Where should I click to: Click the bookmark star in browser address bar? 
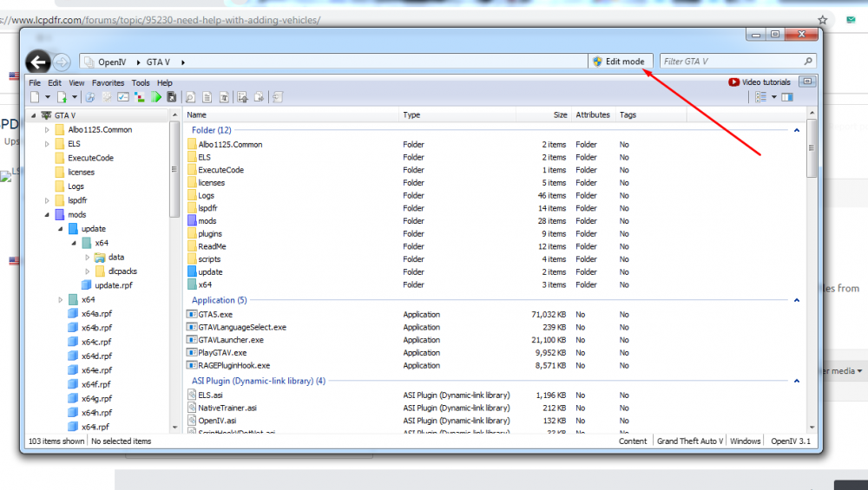(x=823, y=20)
